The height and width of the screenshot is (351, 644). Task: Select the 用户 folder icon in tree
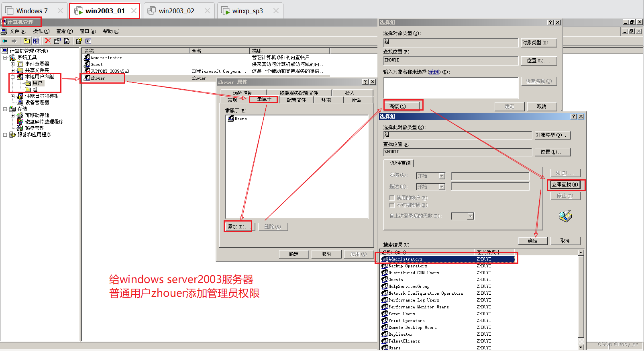tap(28, 83)
